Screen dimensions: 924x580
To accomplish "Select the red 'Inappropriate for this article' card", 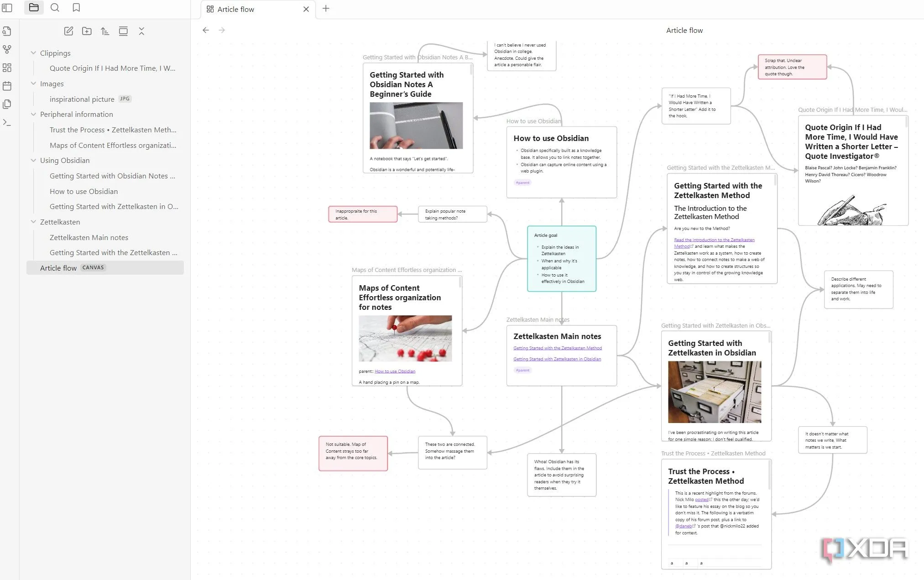I will coord(363,214).
